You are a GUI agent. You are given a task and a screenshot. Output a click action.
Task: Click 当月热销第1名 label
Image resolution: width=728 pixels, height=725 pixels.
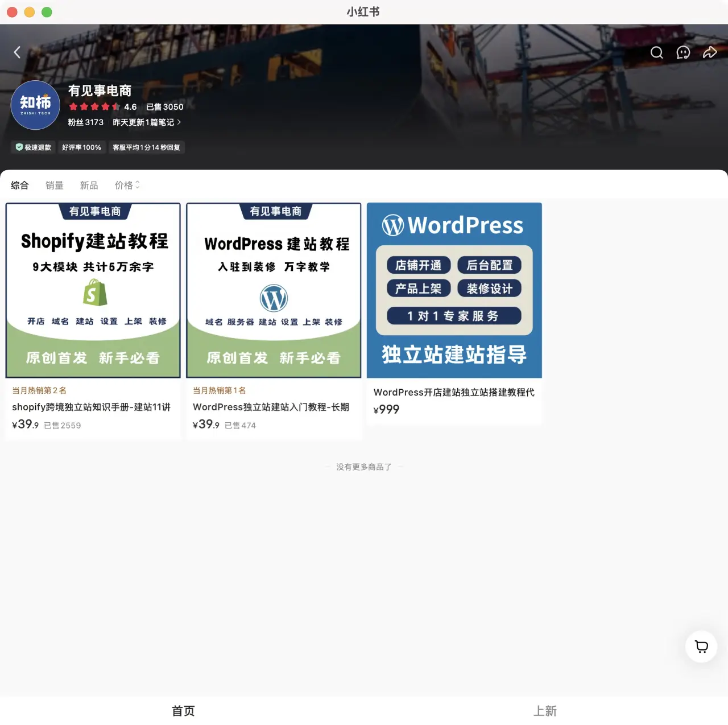pos(220,390)
